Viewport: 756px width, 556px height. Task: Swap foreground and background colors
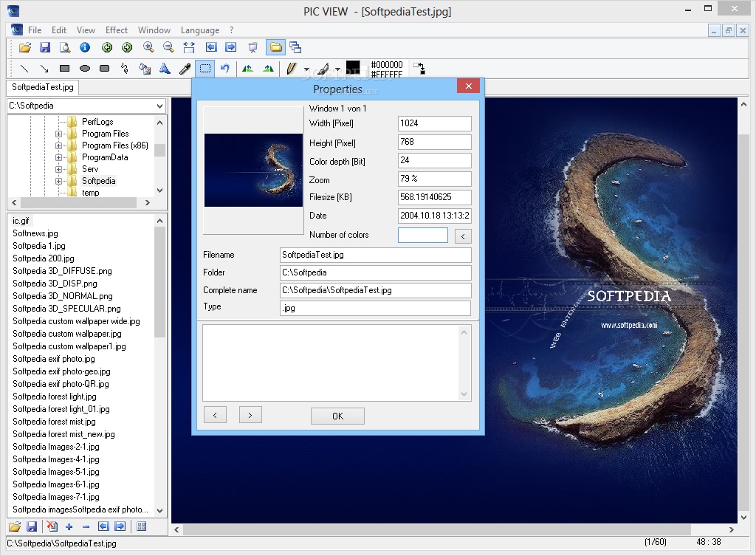pos(419,69)
